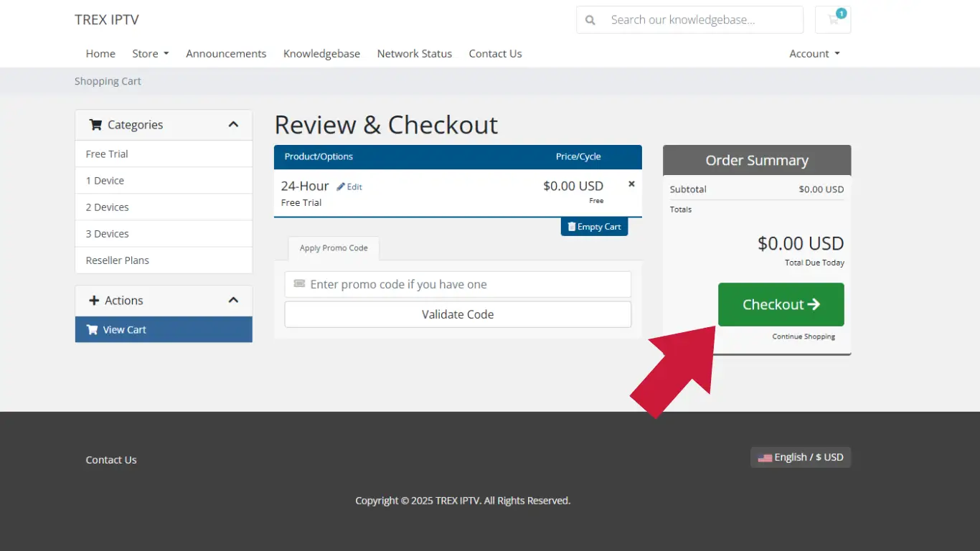Select the Free Trial category

coord(164,154)
